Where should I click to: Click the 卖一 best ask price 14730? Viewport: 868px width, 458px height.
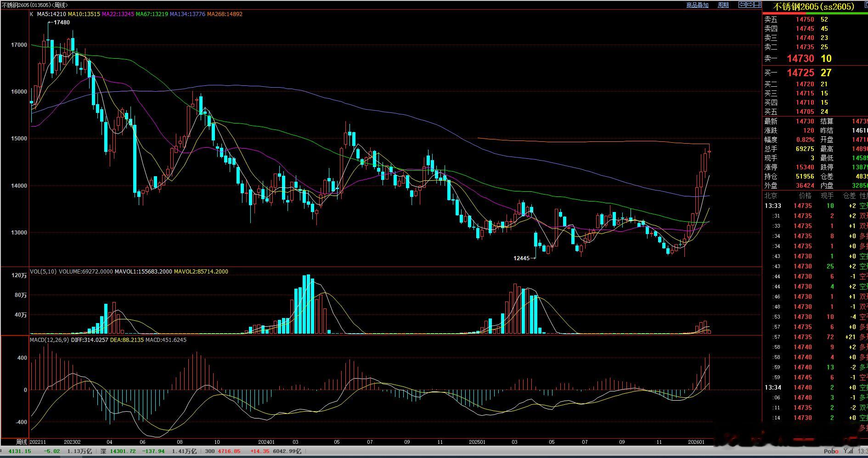click(x=800, y=58)
